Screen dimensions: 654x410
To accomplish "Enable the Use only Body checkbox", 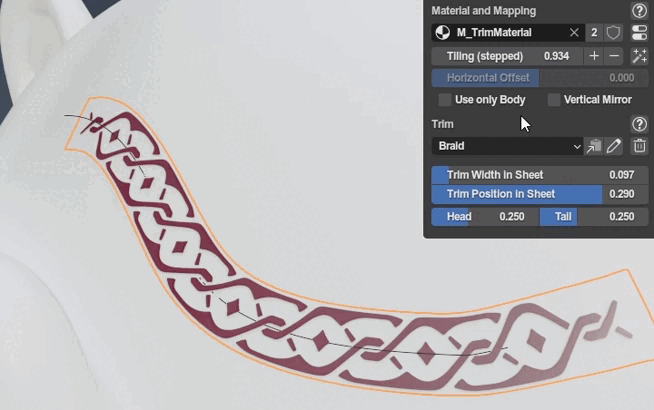I will click(445, 100).
